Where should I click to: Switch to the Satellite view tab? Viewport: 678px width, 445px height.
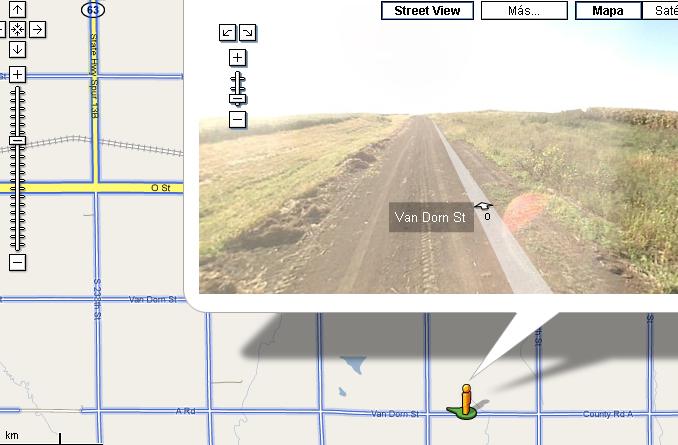point(660,10)
